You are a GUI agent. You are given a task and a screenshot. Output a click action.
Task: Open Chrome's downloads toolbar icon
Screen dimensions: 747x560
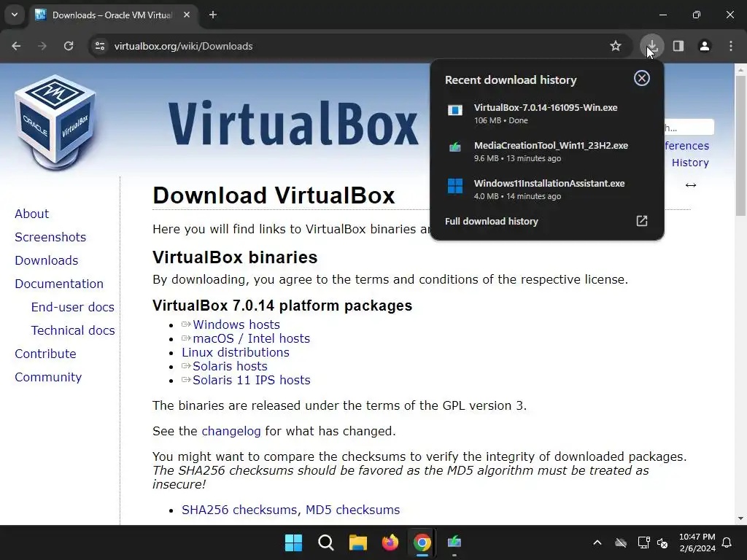tap(651, 46)
